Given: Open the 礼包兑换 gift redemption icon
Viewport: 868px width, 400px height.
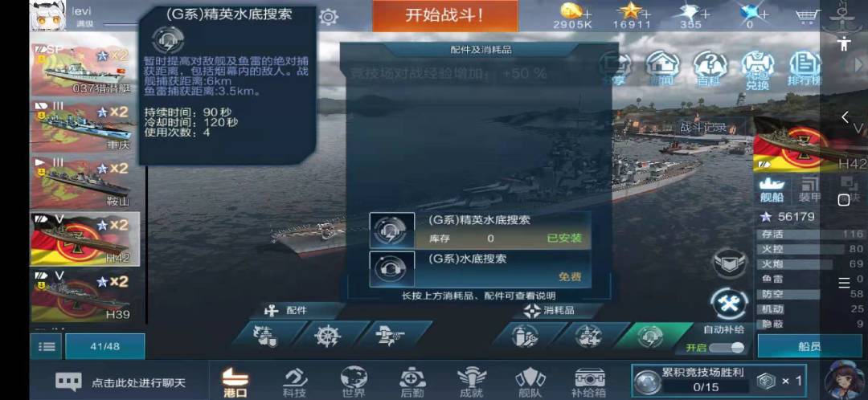Looking at the screenshot, I should click(x=758, y=69).
